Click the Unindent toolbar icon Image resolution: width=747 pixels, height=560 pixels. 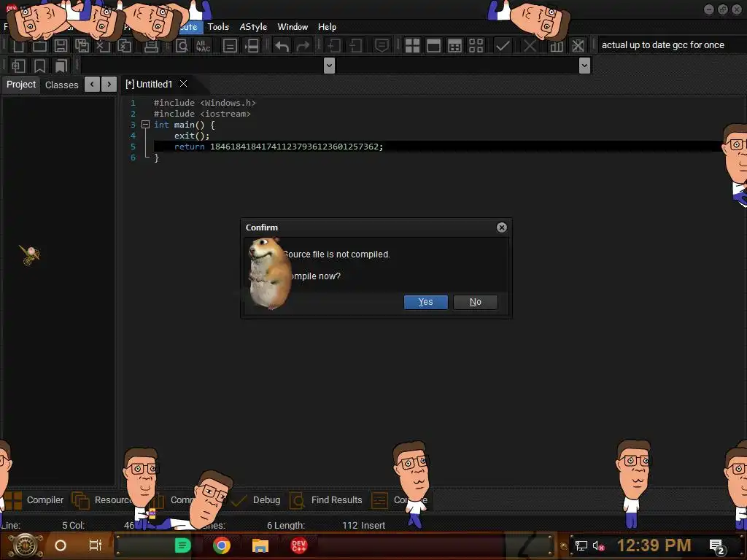point(355,46)
